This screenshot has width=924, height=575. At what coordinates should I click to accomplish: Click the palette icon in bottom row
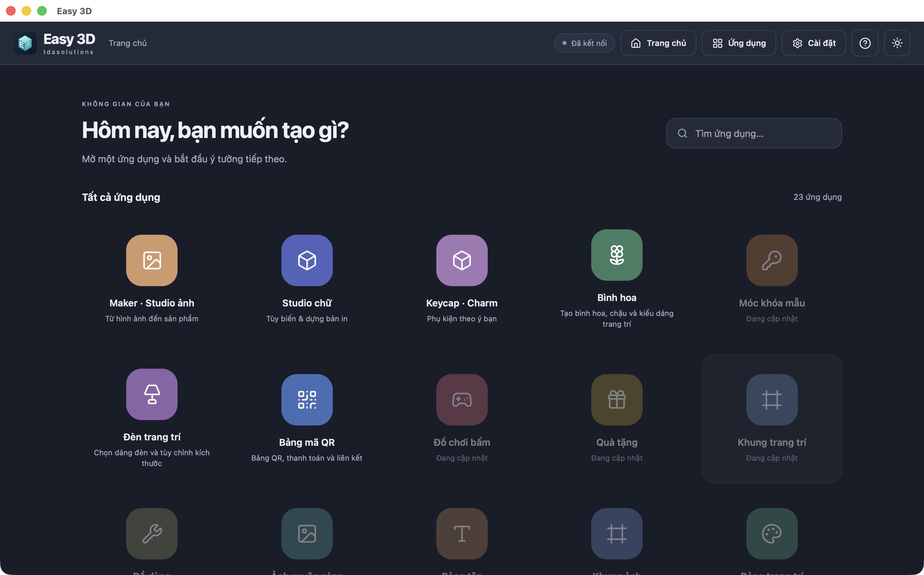click(772, 533)
